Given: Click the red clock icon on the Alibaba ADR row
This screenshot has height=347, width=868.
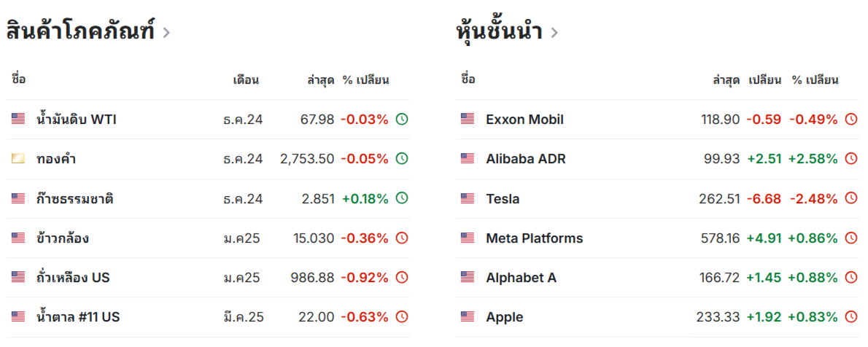Looking at the screenshot, I should pos(850,159).
